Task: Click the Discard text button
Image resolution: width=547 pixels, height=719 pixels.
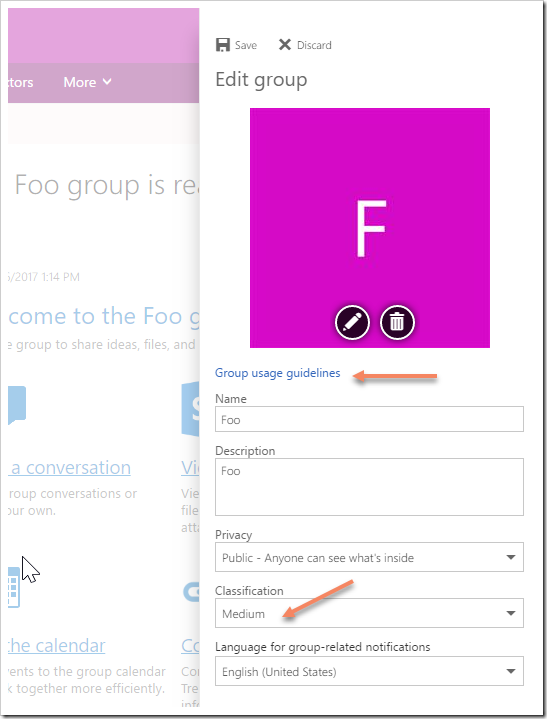Action: (x=314, y=45)
